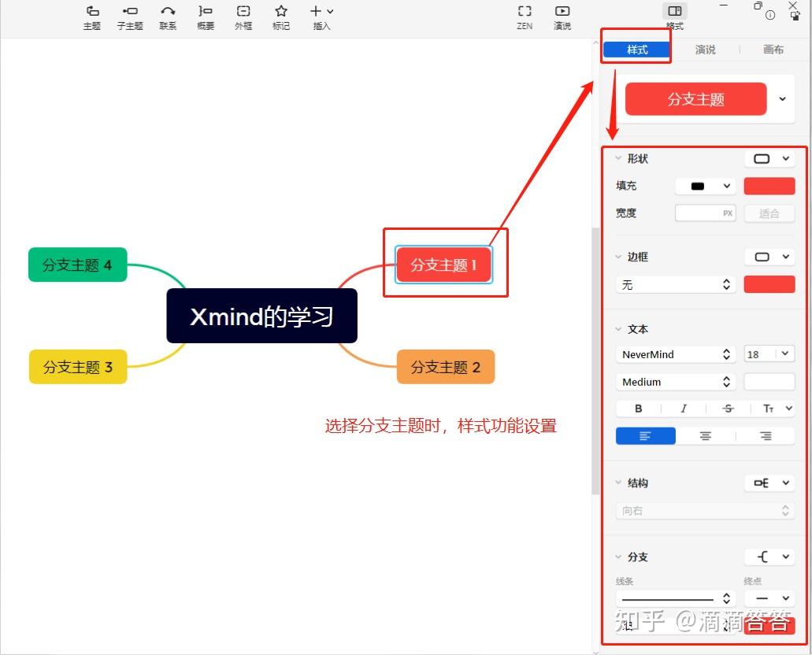Viewport: 812px width, 655px height.
Task: Click the red fill color swatch
Action: [x=769, y=185]
